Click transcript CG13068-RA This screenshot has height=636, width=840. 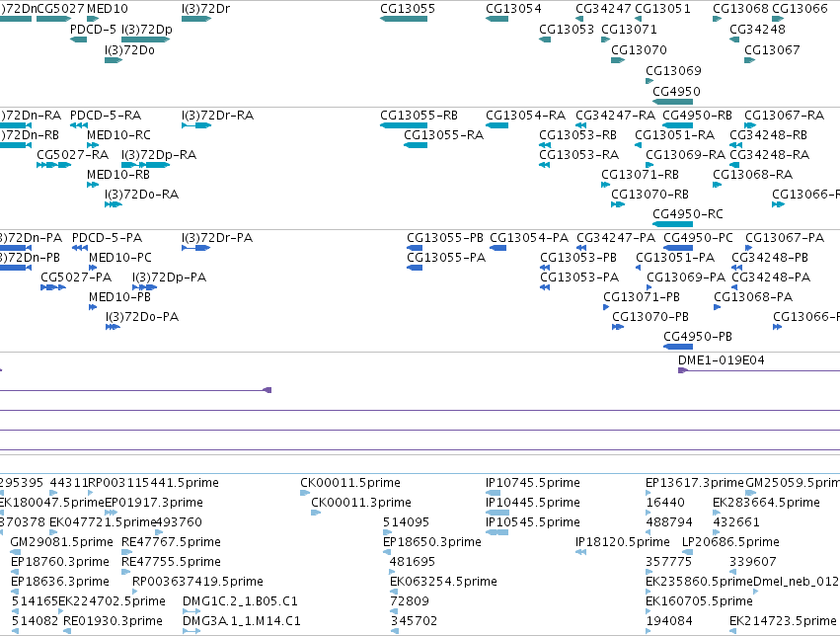point(752,174)
